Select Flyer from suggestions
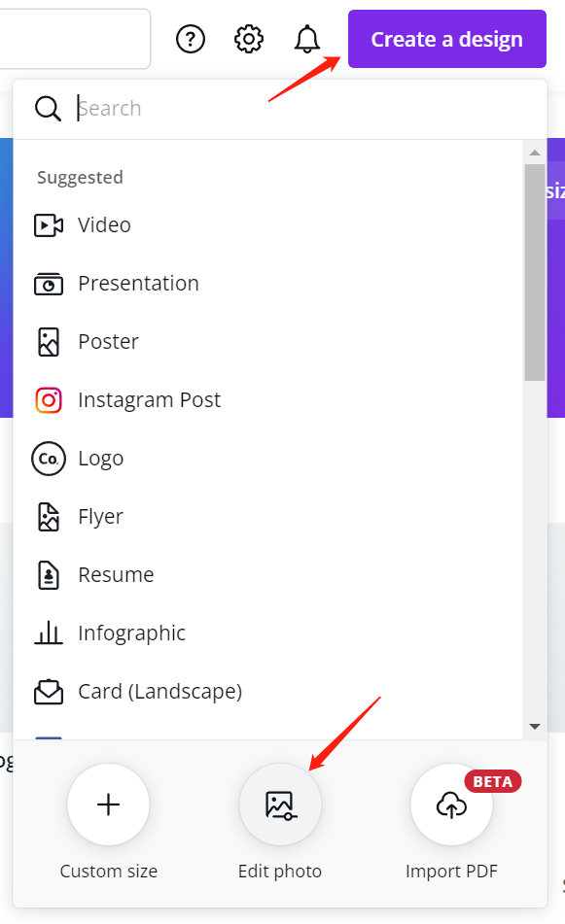 [x=101, y=517]
